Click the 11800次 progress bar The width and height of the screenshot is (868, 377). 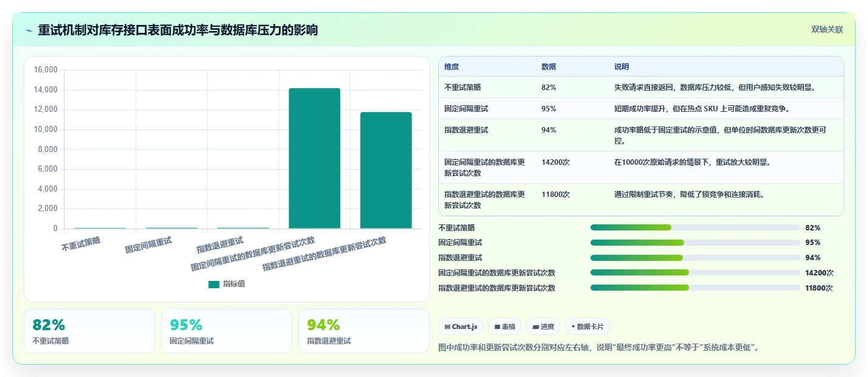click(695, 288)
